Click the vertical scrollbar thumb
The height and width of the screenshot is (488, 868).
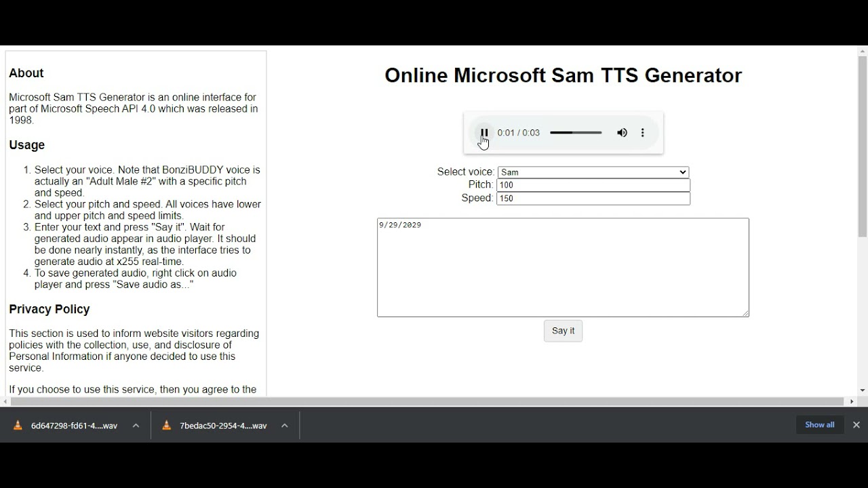(863, 146)
